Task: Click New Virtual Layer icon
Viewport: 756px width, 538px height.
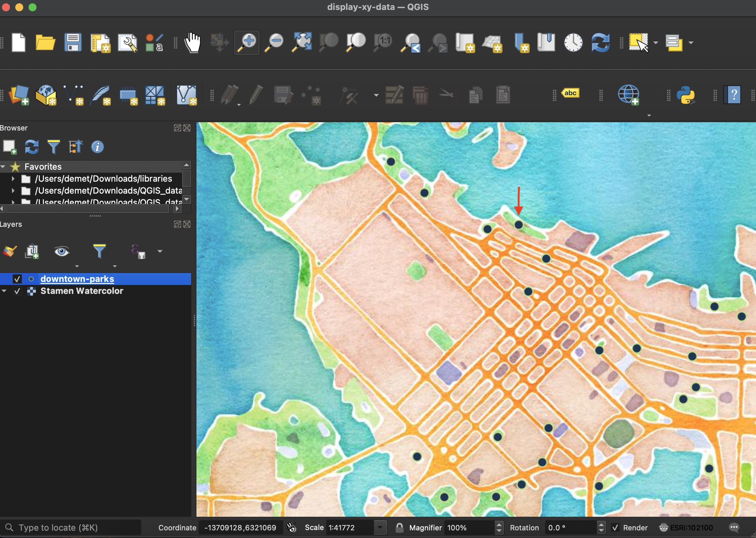Action: click(155, 96)
